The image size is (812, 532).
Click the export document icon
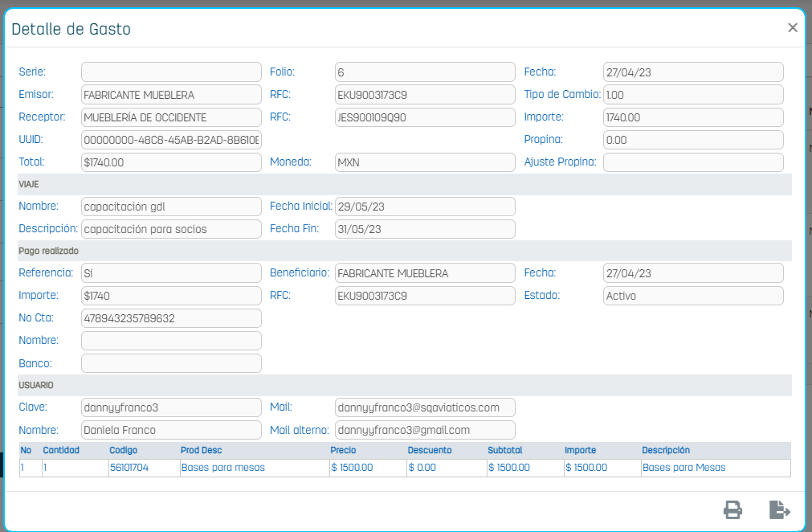(x=779, y=509)
